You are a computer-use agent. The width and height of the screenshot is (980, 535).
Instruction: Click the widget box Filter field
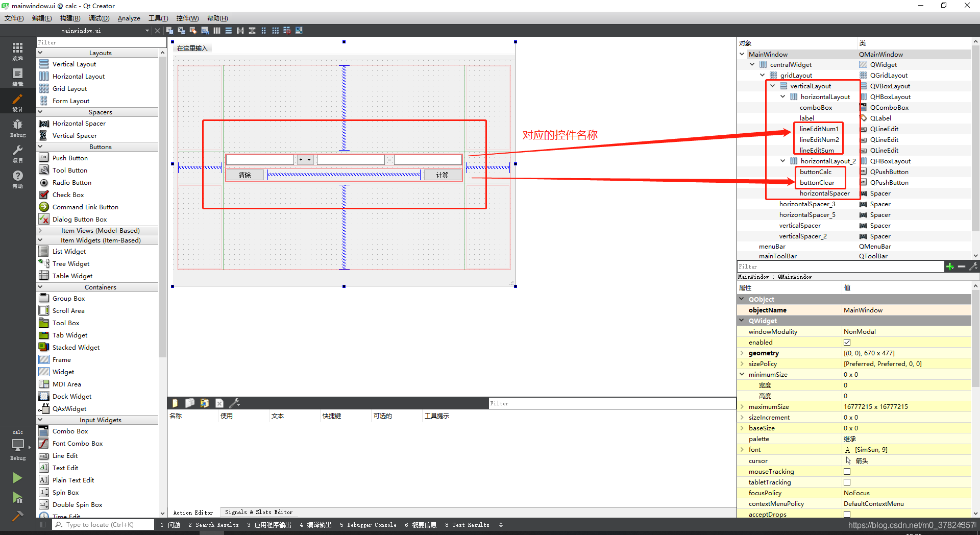coord(101,42)
